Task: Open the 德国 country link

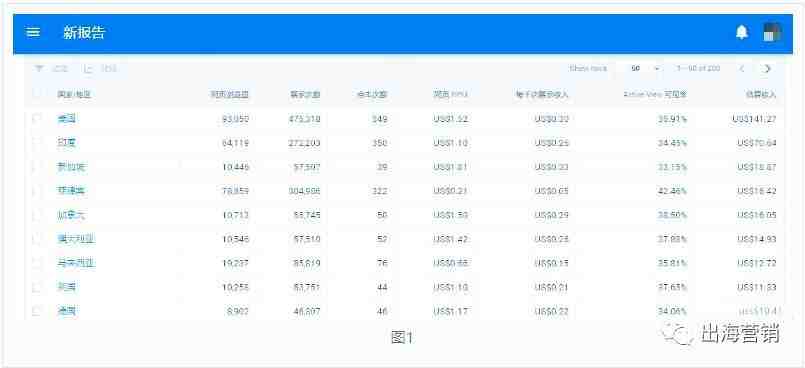Action: coord(66,311)
